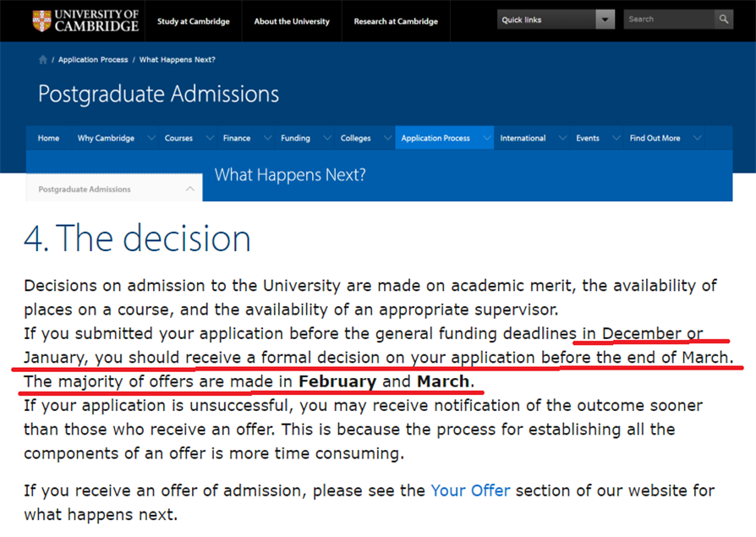The image size is (756, 537).
Task: Select the Application Process nav tab
Action: pos(436,138)
